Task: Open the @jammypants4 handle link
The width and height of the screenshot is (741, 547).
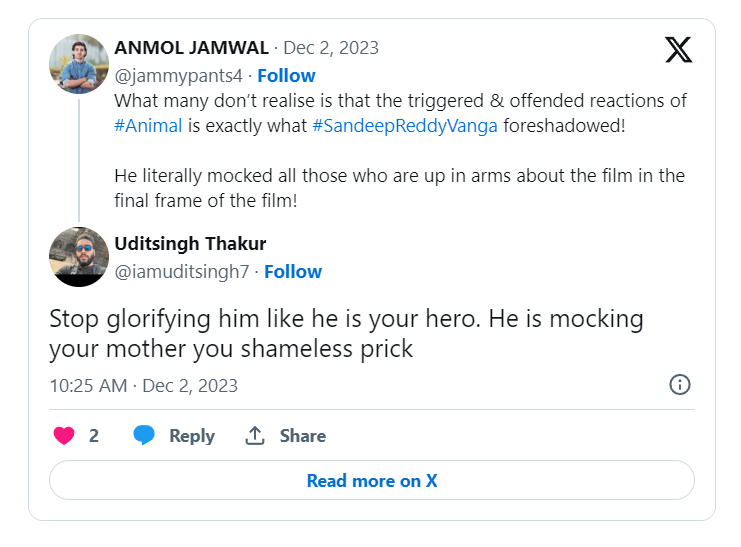Action: tap(178, 76)
